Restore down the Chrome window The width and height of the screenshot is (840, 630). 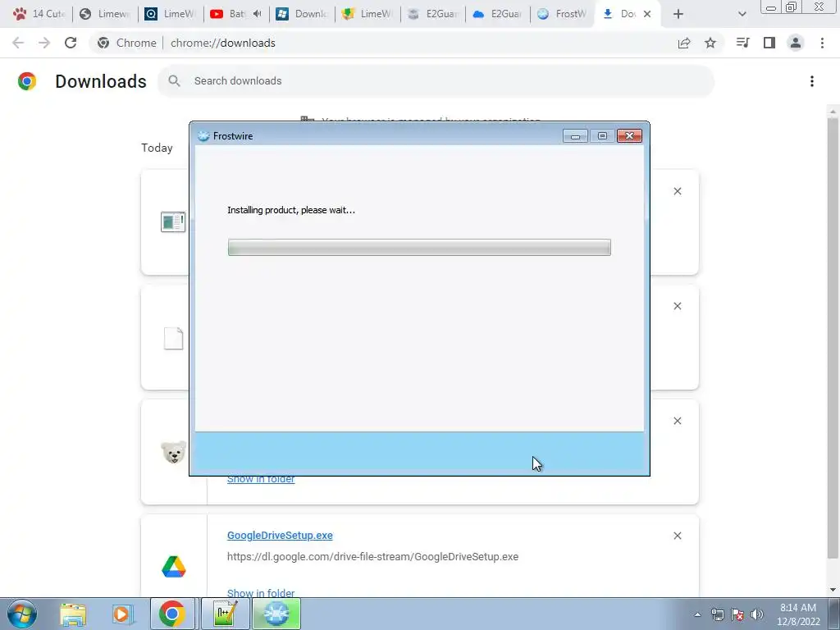[792, 7]
